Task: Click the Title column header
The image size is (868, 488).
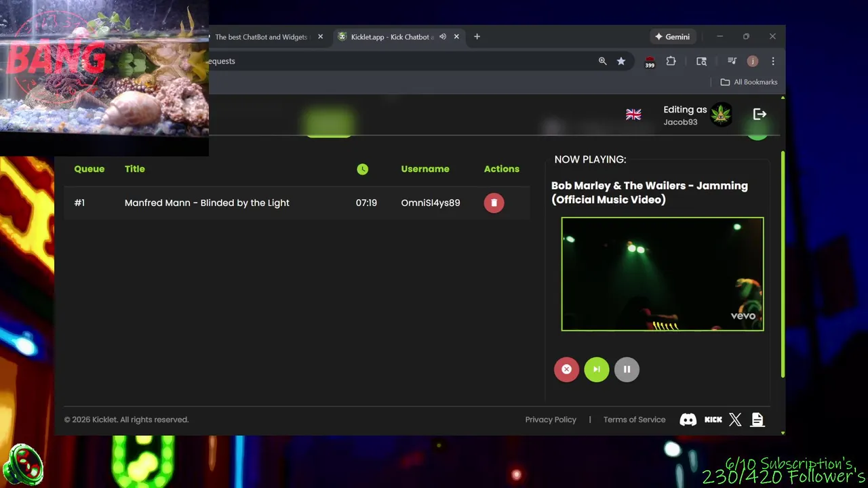Action: 135,169
